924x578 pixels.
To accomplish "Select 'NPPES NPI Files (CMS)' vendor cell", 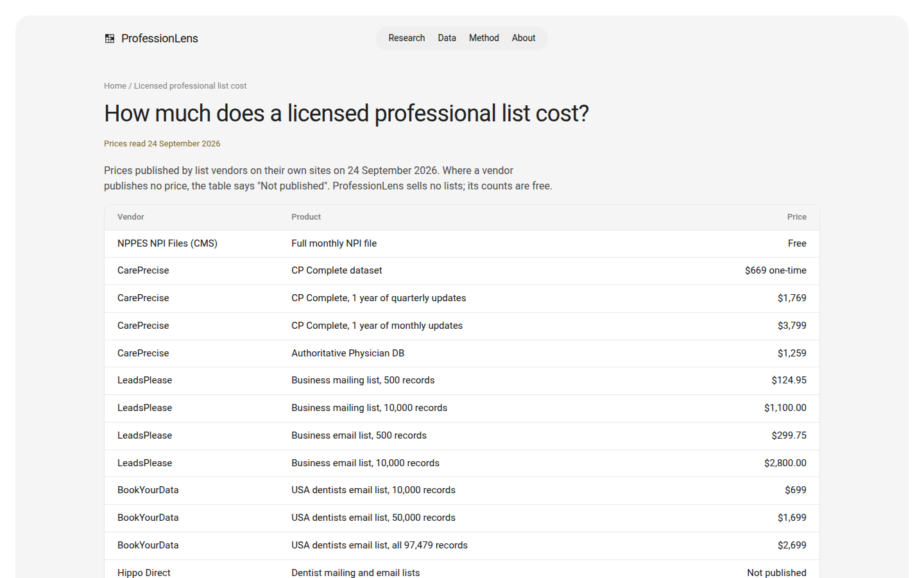I will [x=167, y=243].
